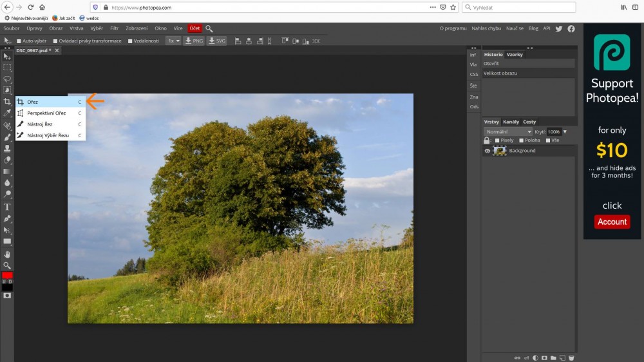Choose Perspektivní Ořez from the flyout menu
Screen dimensions: 644x362
pos(46,113)
